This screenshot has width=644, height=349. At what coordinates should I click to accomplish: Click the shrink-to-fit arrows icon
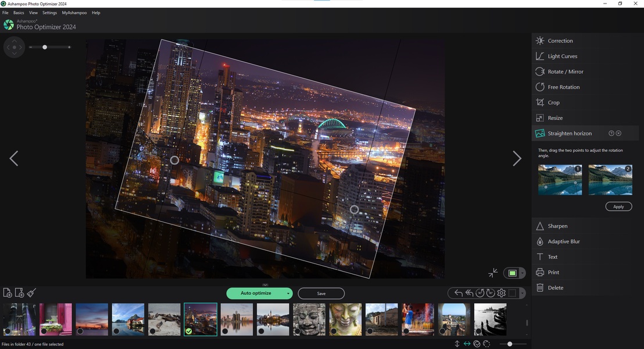coord(493,273)
